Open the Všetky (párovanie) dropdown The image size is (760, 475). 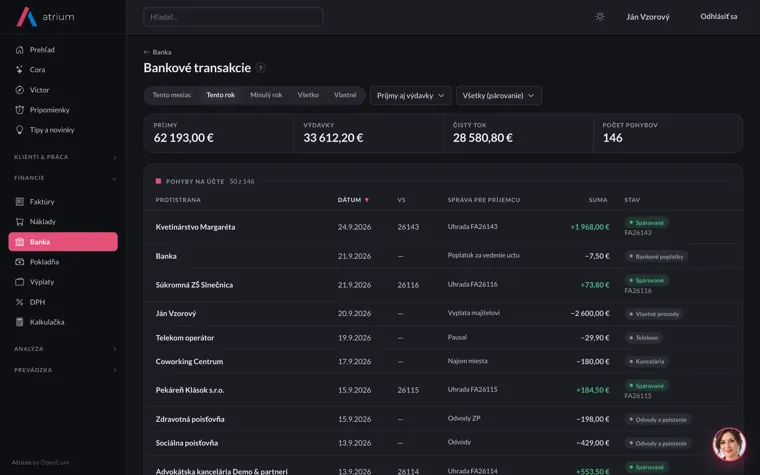coord(499,95)
